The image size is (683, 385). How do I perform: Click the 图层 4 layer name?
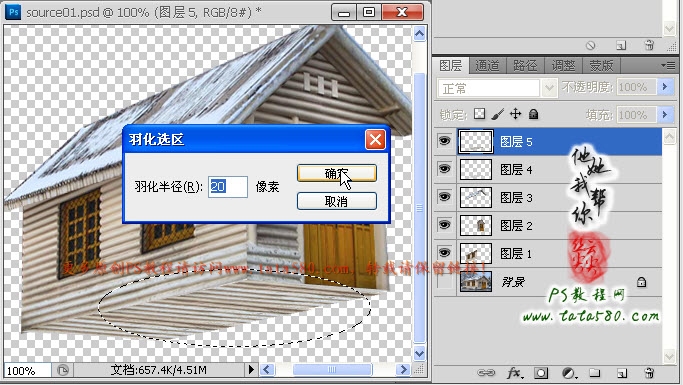coord(516,169)
